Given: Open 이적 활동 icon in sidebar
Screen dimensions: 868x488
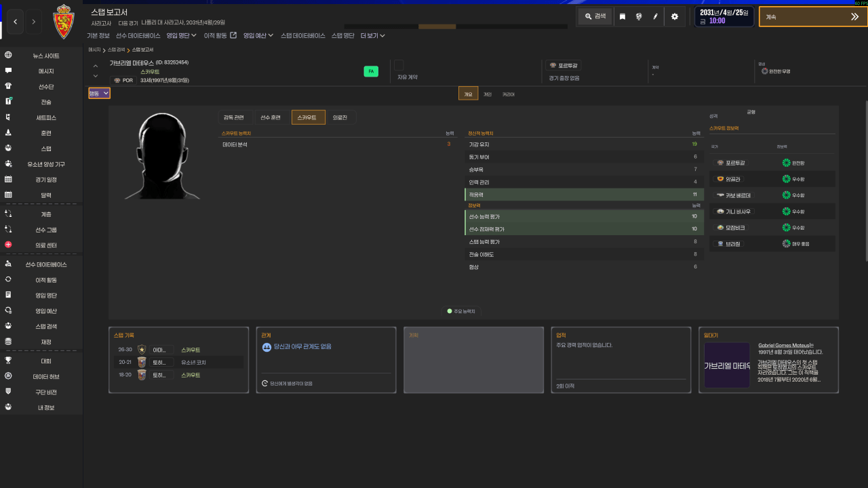Looking at the screenshot, I should (x=8, y=280).
